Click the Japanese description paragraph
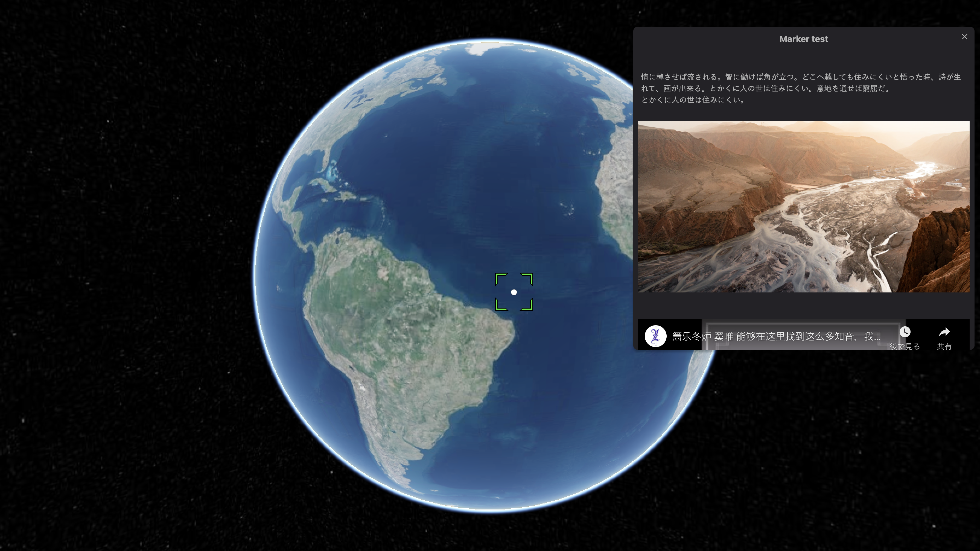980x551 pixels. [x=800, y=88]
